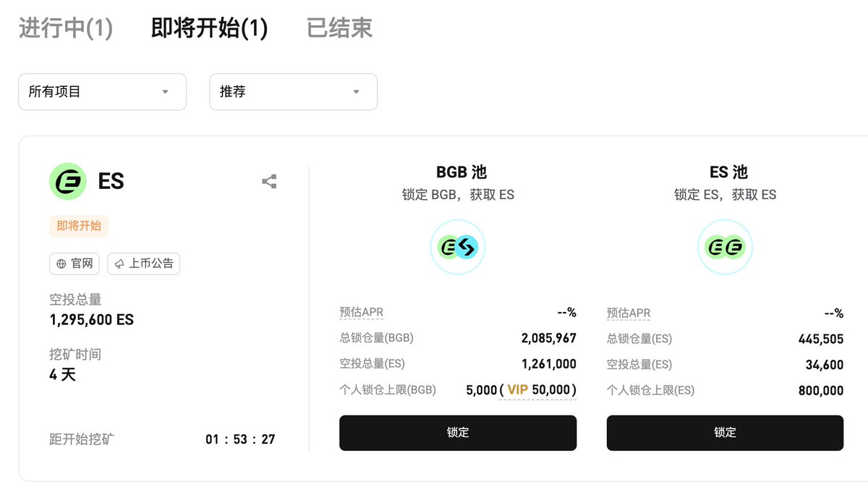Open the 官网 website link
868x493 pixels.
tap(75, 264)
